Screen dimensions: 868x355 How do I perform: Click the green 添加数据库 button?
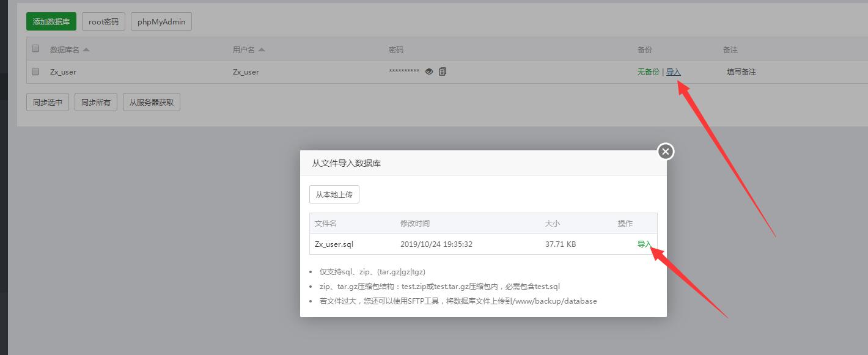coord(51,22)
